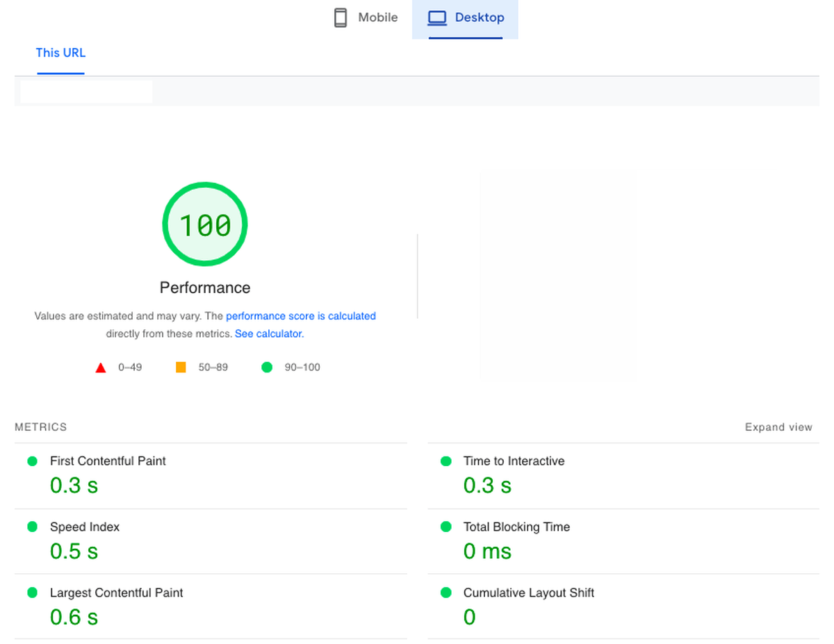Toggle the green indicator next to Largest Contentful Paint

click(32, 593)
